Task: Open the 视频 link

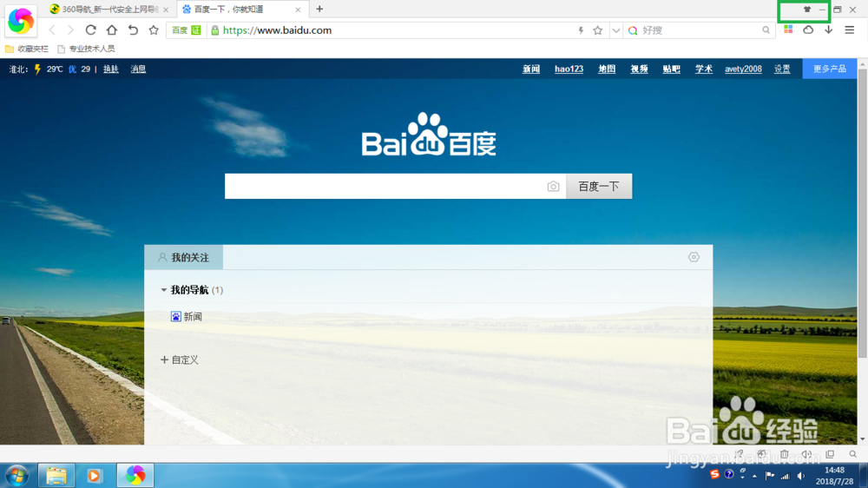Action: tap(639, 69)
